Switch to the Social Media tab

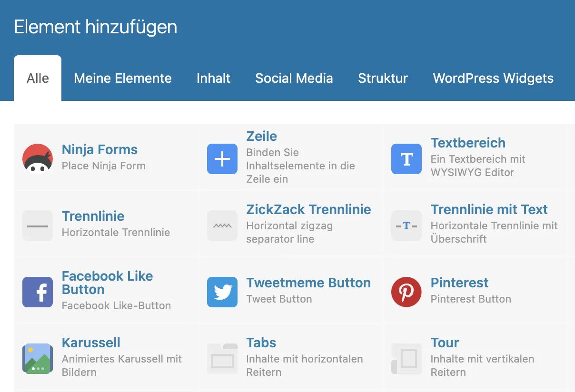[x=294, y=78]
